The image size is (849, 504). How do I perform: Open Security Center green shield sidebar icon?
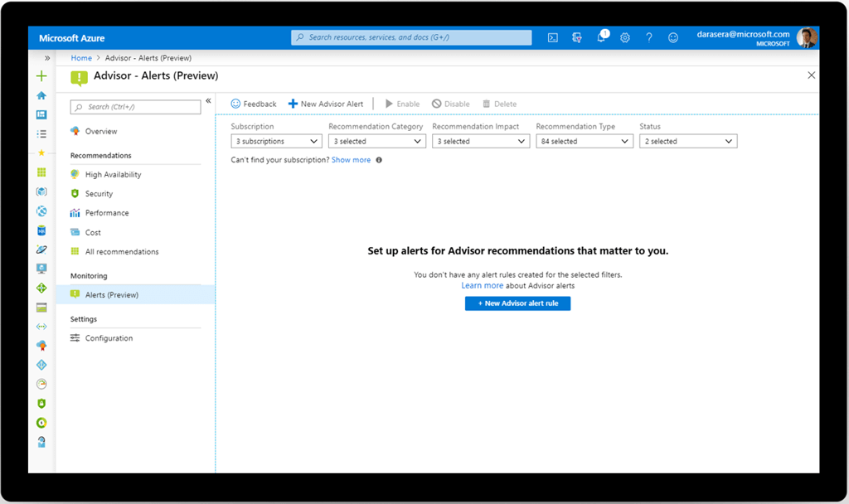(x=41, y=404)
